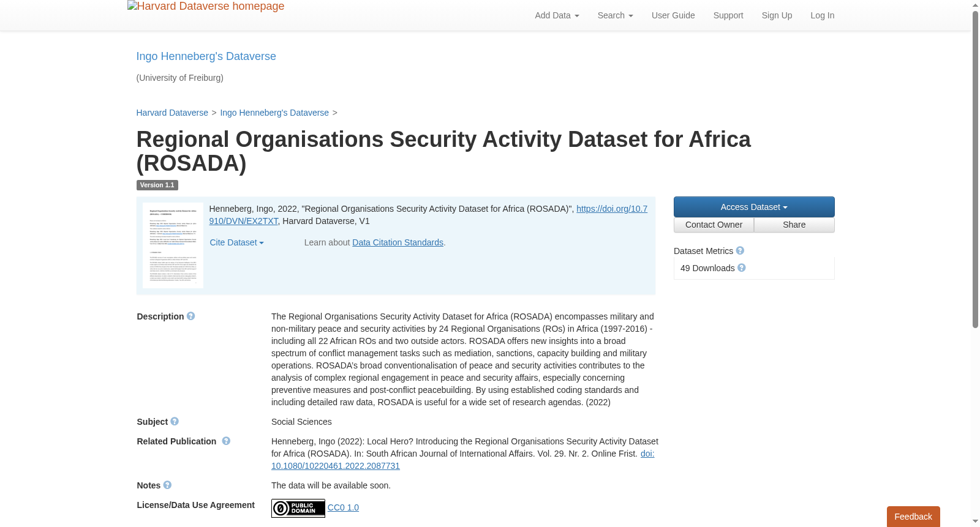980x527 pixels.
Task: Open the Cite Dataset dropdown
Action: pos(236,242)
